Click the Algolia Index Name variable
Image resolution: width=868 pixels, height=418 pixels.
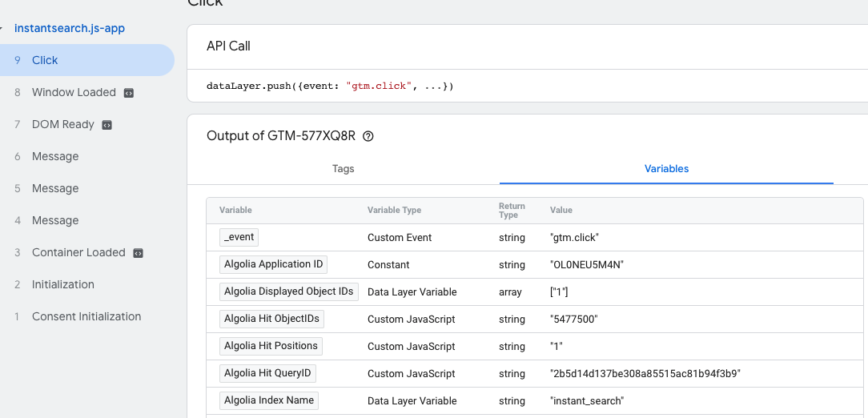pos(269,400)
